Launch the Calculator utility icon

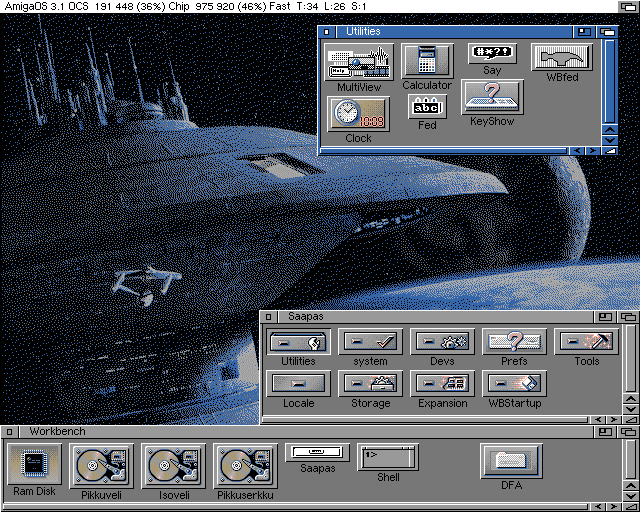tap(427, 61)
